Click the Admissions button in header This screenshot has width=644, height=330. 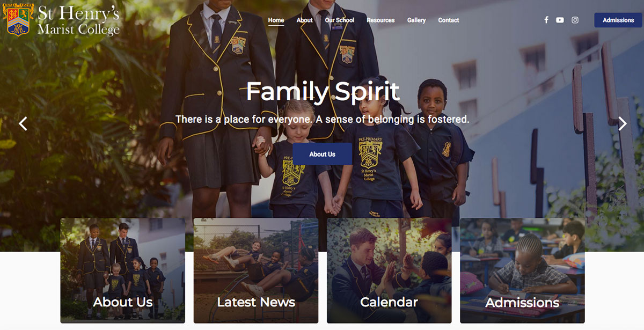(618, 20)
